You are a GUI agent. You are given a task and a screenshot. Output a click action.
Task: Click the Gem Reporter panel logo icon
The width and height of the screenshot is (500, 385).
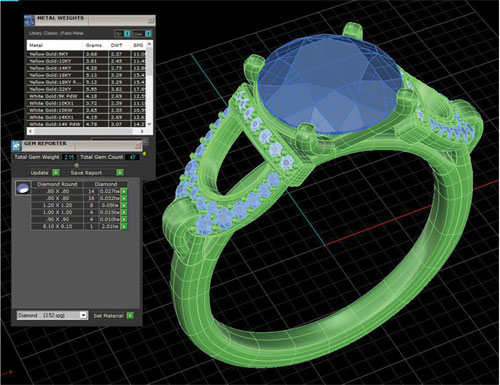(16, 146)
